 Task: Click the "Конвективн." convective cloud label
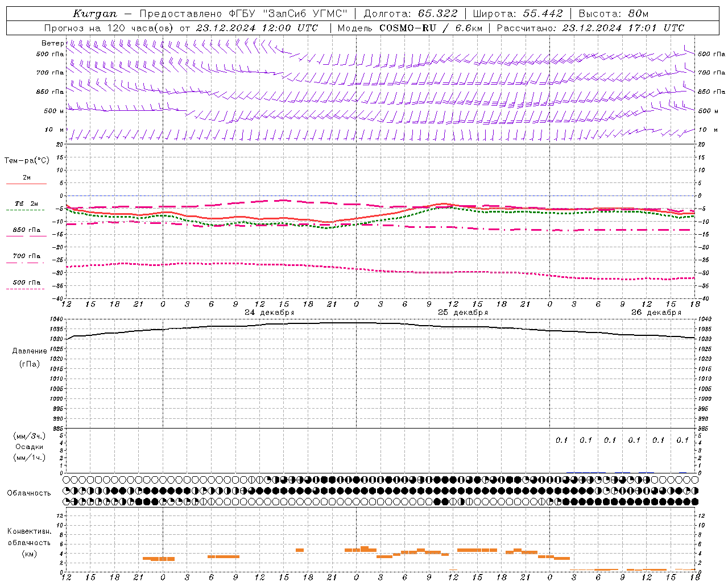(x=29, y=531)
